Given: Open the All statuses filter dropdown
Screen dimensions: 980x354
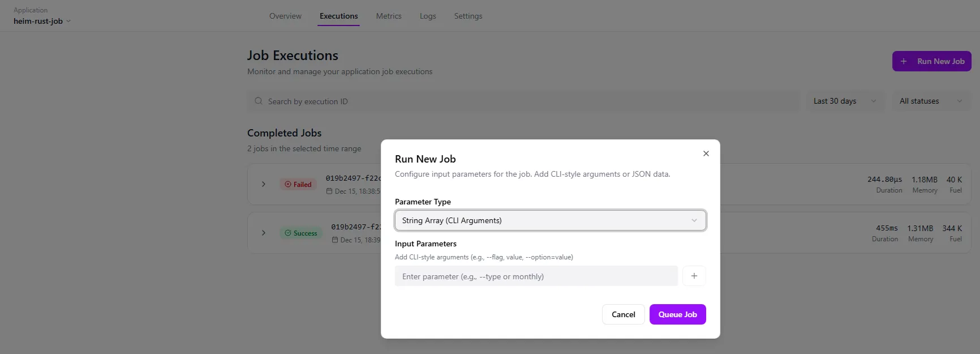Looking at the screenshot, I should 931,101.
